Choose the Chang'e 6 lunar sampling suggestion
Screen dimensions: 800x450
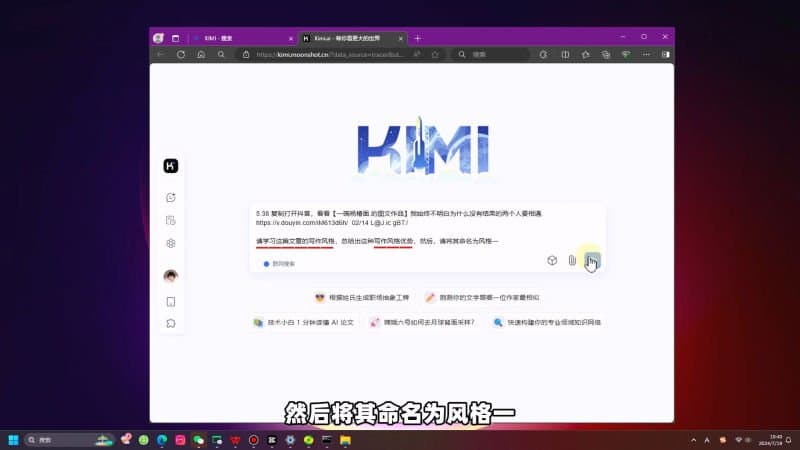click(421, 323)
